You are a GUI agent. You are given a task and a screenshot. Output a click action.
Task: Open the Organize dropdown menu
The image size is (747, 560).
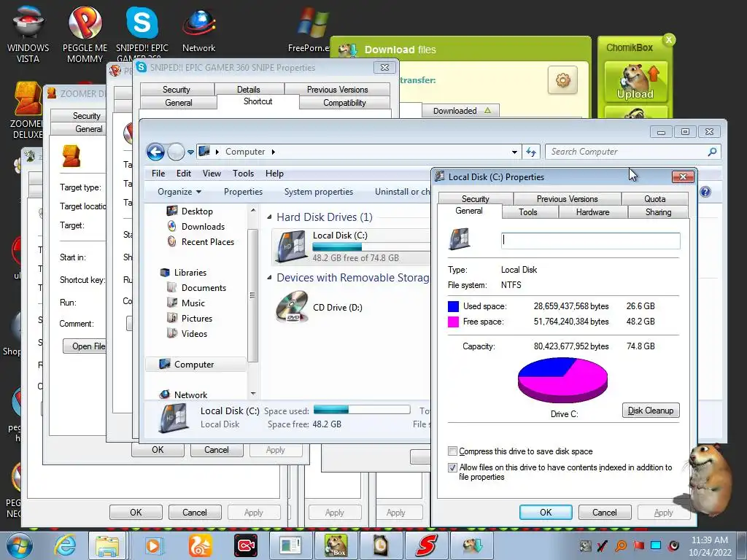[179, 192]
